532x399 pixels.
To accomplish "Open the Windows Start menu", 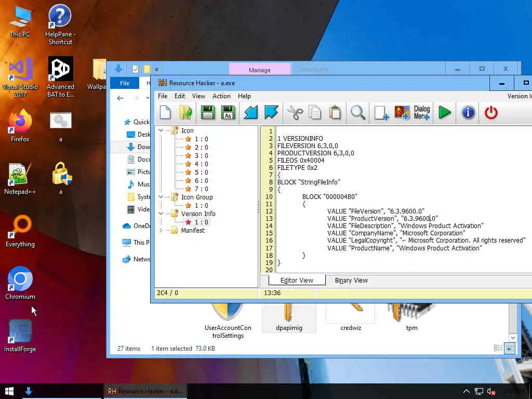I will (x=9, y=391).
